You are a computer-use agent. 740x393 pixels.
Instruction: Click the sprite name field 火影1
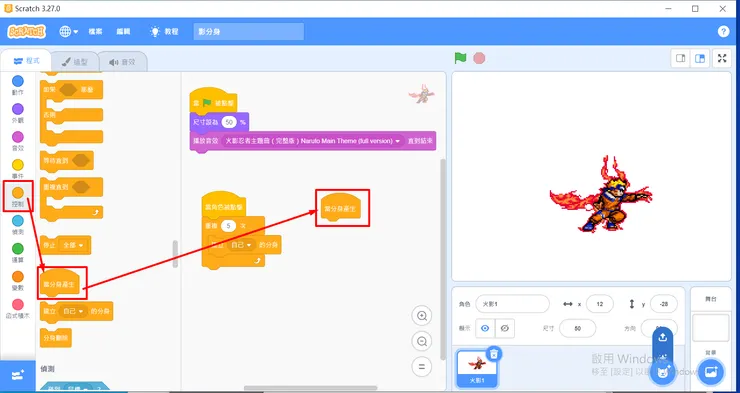pyautogui.click(x=513, y=304)
